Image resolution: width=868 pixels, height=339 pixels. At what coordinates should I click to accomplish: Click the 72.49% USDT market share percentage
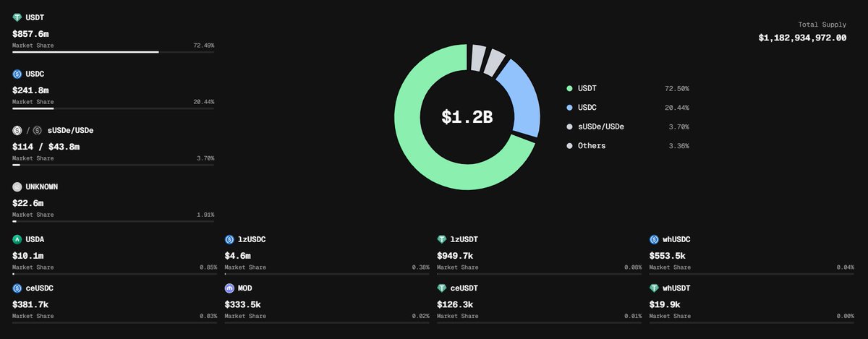[x=204, y=46]
